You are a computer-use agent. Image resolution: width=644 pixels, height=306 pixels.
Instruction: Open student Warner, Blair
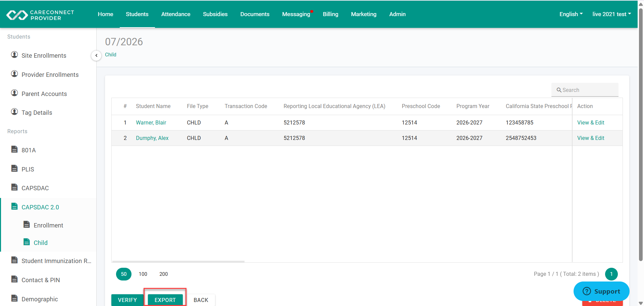[151, 123]
